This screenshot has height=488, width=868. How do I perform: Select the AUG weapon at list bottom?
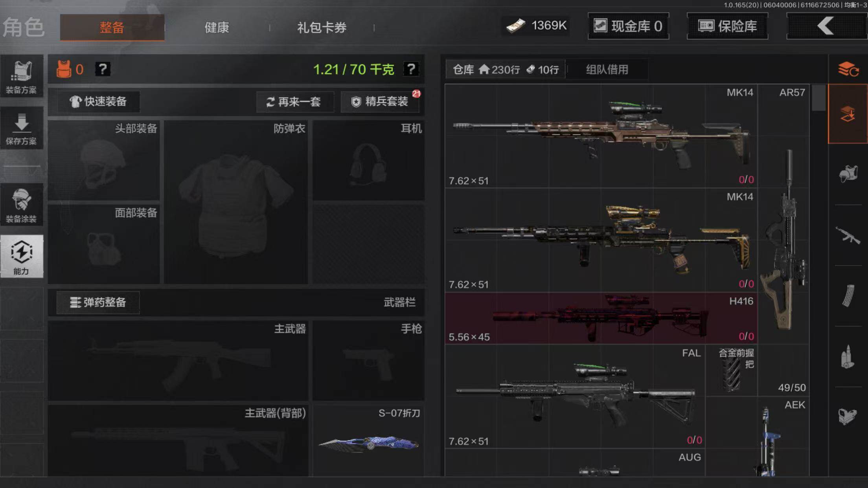pos(575,463)
